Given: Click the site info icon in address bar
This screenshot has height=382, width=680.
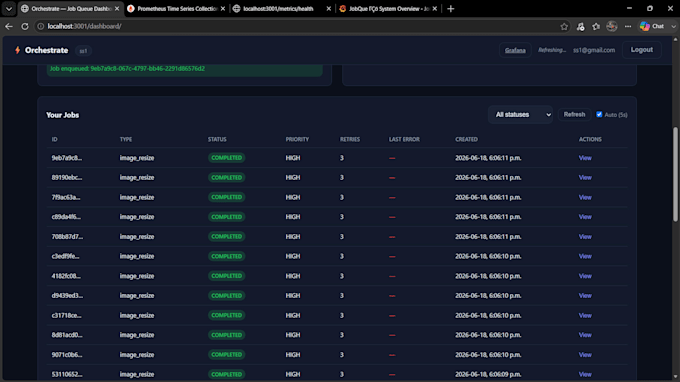Looking at the screenshot, I should (x=40, y=26).
